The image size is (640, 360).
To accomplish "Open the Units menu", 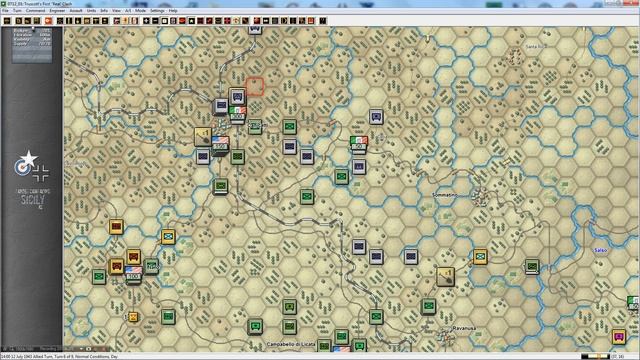I will tap(91, 11).
